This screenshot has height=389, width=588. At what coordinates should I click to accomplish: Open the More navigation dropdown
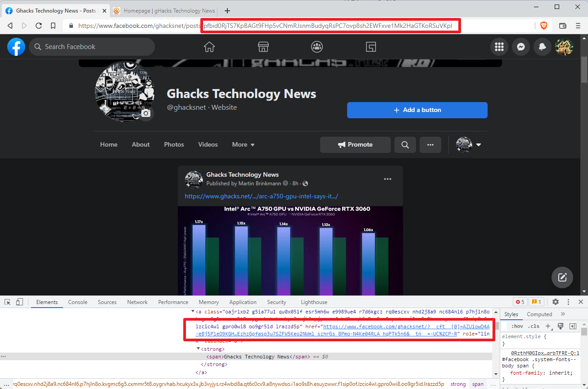pos(243,144)
